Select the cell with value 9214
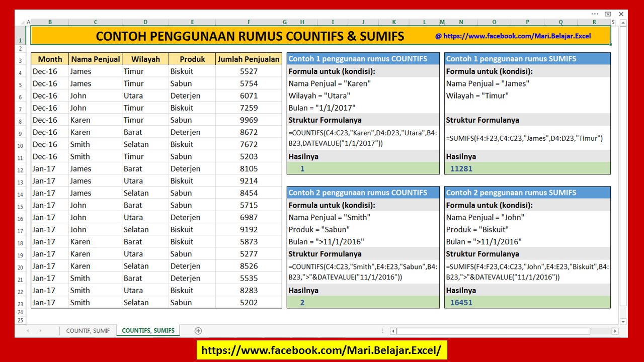Viewport: 644px width, 362px height. click(x=249, y=181)
